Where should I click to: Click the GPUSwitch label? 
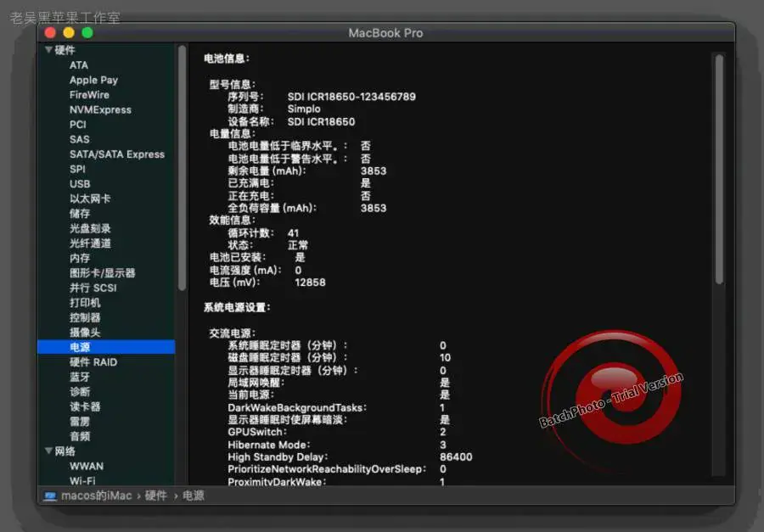[257, 432]
